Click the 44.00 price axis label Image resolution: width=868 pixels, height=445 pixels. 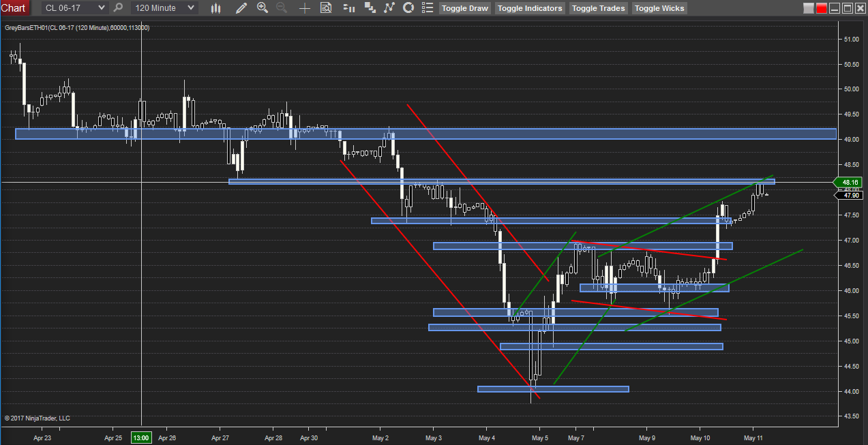click(851, 392)
